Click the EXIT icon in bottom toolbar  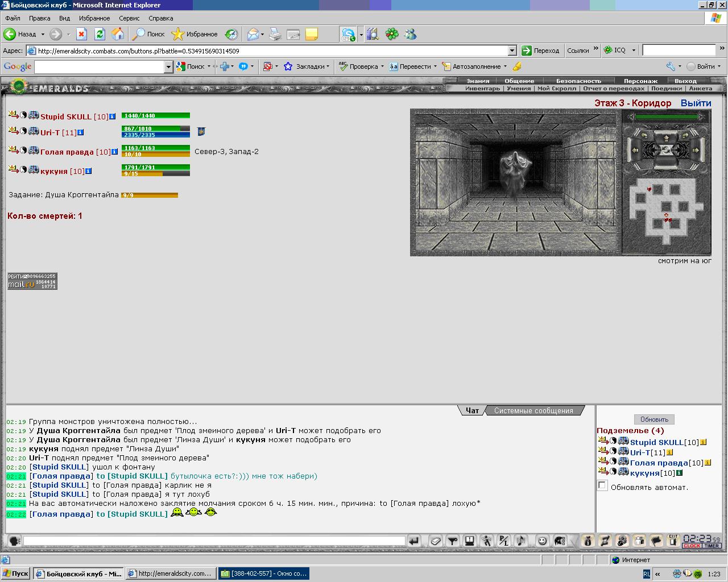(x=673, y=540)
